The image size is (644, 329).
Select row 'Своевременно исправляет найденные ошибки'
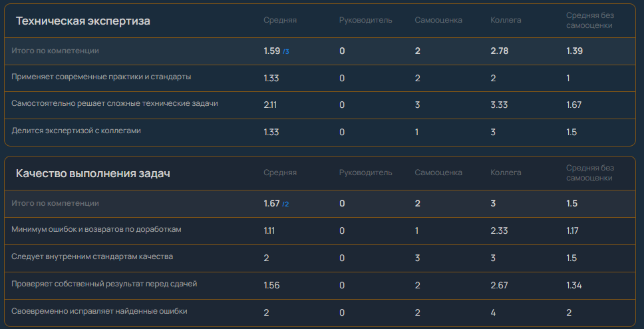tap(100, 311)
